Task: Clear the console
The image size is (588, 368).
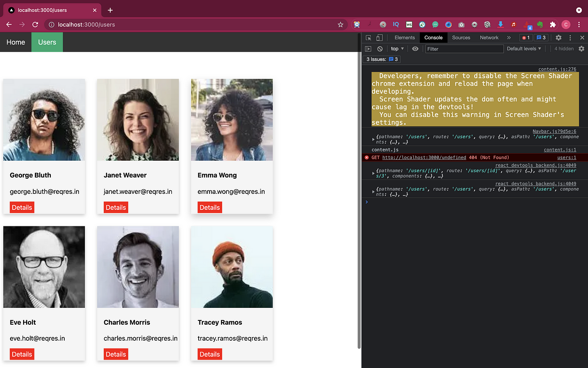Action: coord(380,49)
